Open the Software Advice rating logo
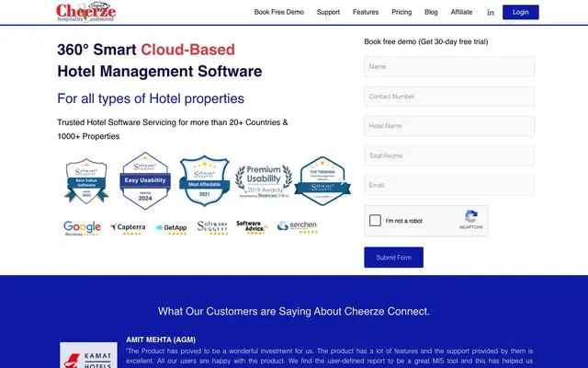The height and width of the screenshot is (368, 588). click(x=253, y=227)
